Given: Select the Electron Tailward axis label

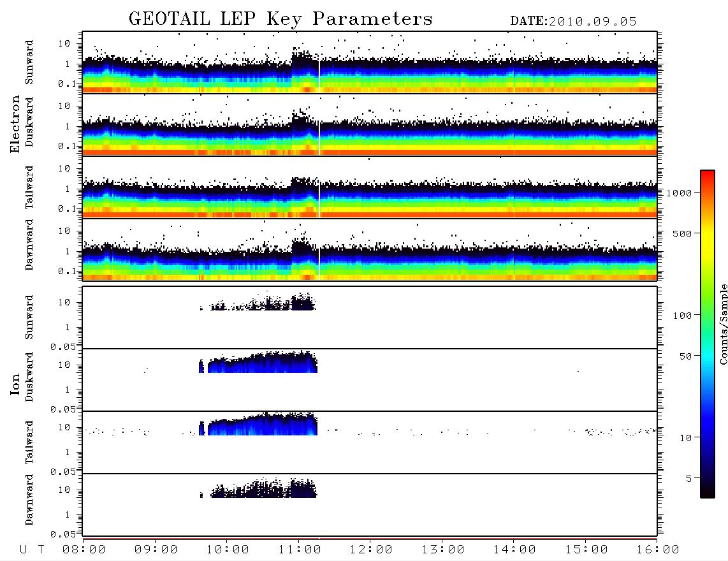Looking at the screenshot, I should (29, 187).
